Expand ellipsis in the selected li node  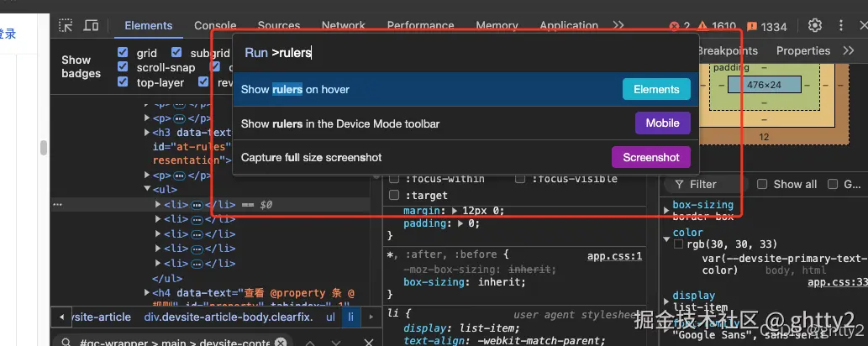197,205
